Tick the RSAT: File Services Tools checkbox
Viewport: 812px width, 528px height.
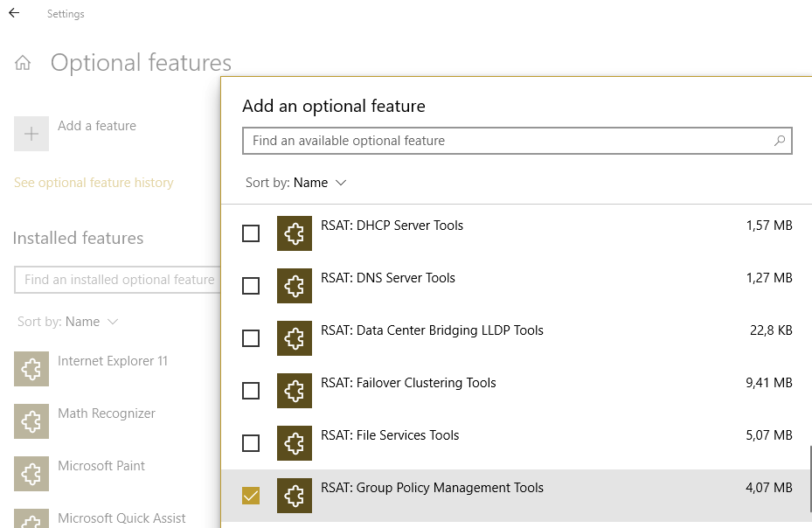point(251,443)
